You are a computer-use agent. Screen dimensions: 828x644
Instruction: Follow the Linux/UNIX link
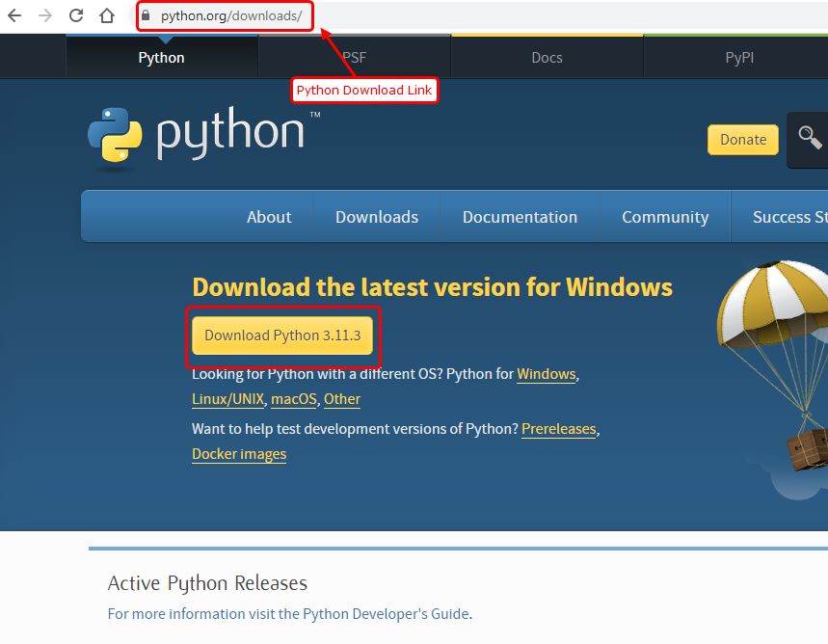[227, 399]
